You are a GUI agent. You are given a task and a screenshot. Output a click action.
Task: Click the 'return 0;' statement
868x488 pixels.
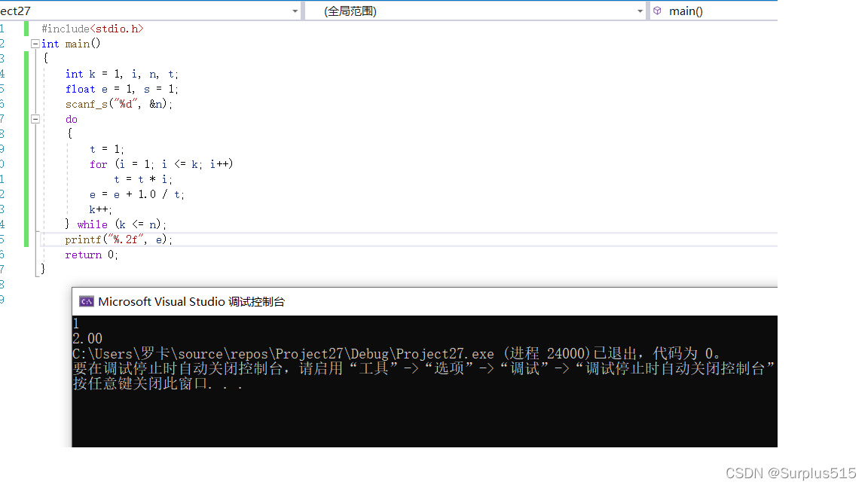92,255
